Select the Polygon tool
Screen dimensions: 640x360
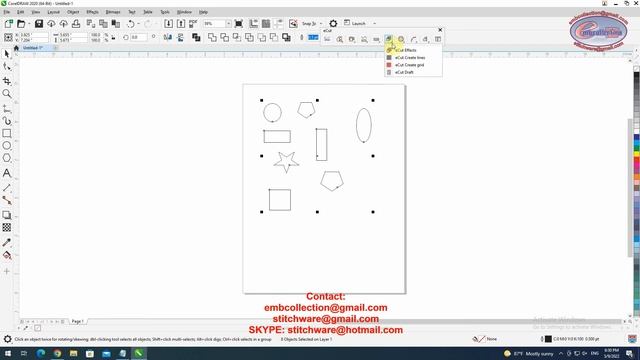[x=7, y=158]
